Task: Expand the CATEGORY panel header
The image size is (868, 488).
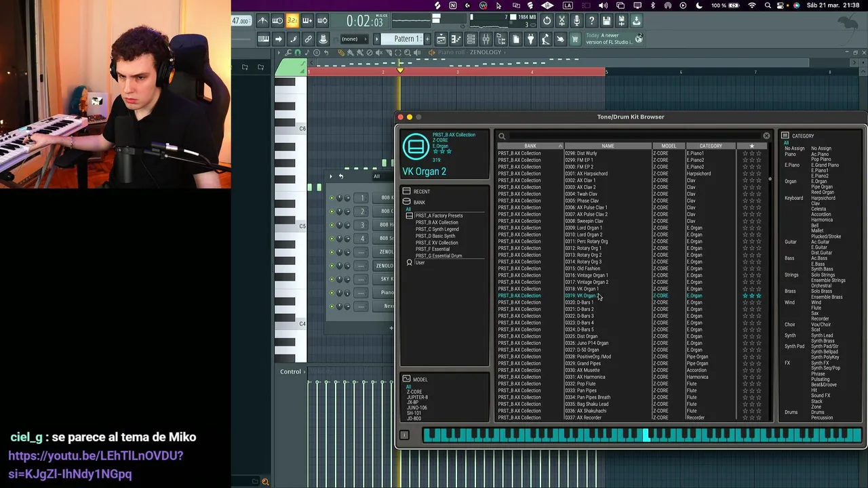Action: tap(797, 136)
